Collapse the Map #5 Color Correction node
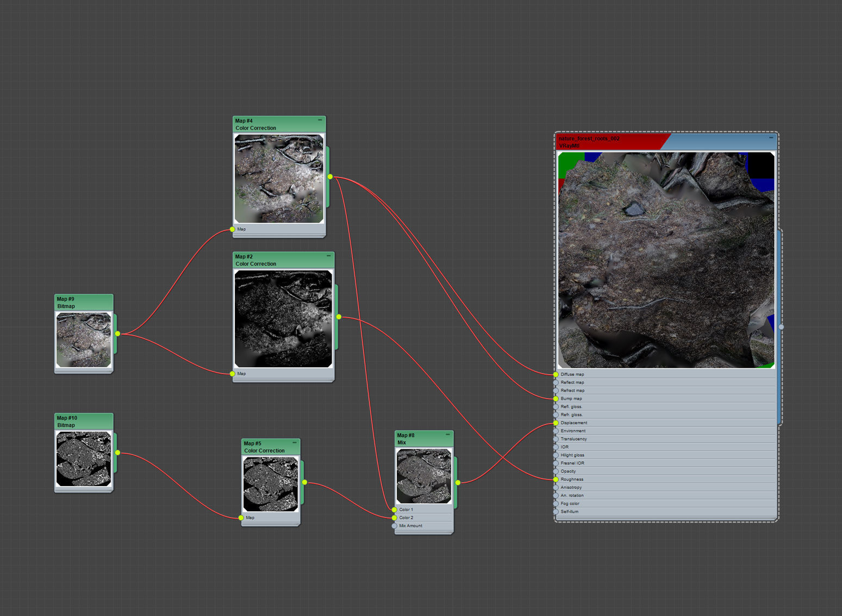This screenshot has width=842, height=616. pos(295,443)
